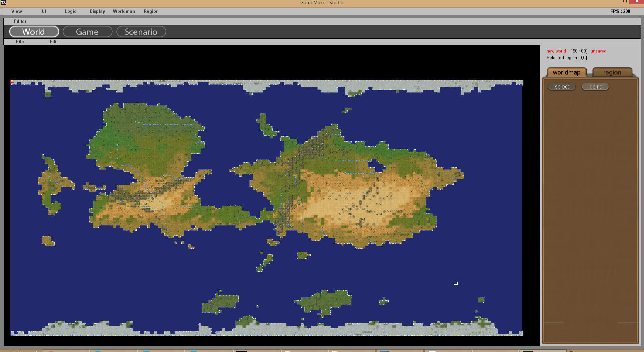Open the View menu

coord(17,11)
